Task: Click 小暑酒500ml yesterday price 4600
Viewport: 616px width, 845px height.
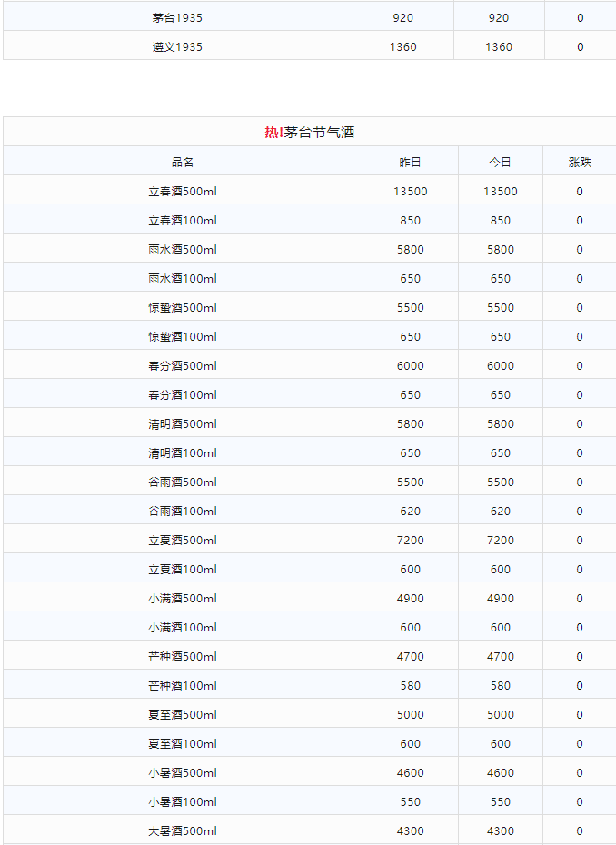Action: 410,773
